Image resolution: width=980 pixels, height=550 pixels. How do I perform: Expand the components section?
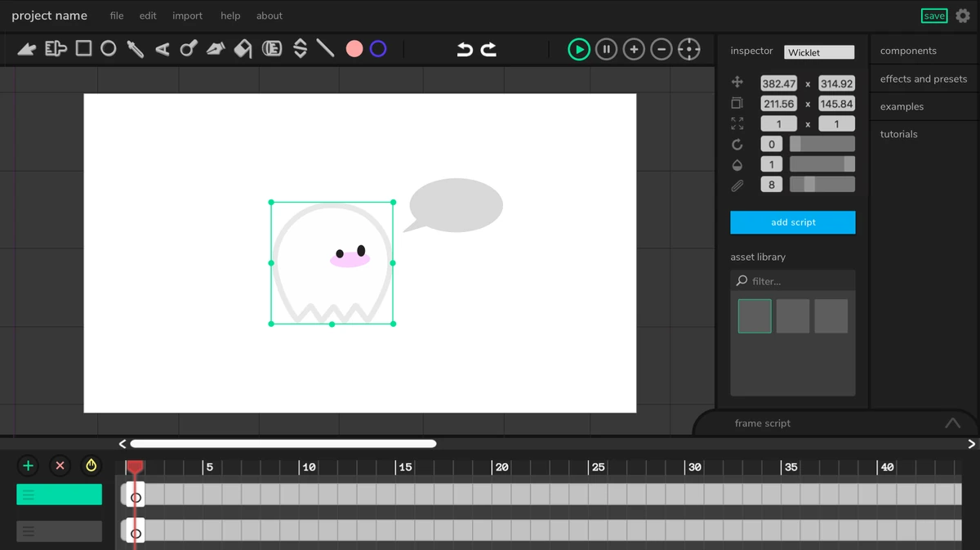[x=908, y=51]
